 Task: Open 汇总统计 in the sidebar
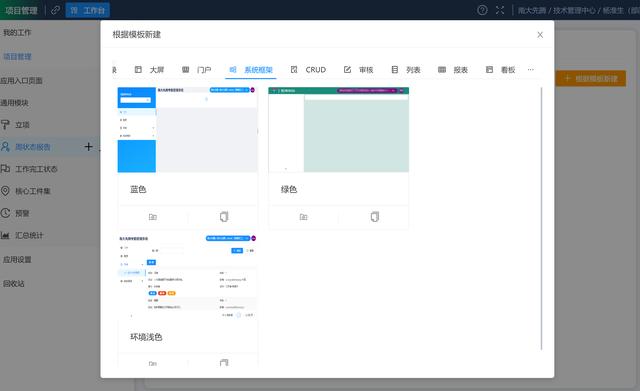[x=29, y=235]
